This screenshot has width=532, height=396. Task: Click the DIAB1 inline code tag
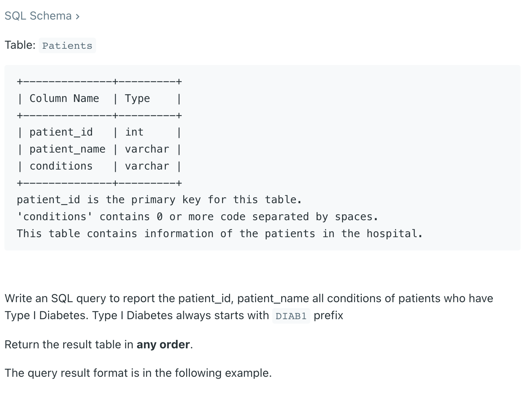pos(291,316)
